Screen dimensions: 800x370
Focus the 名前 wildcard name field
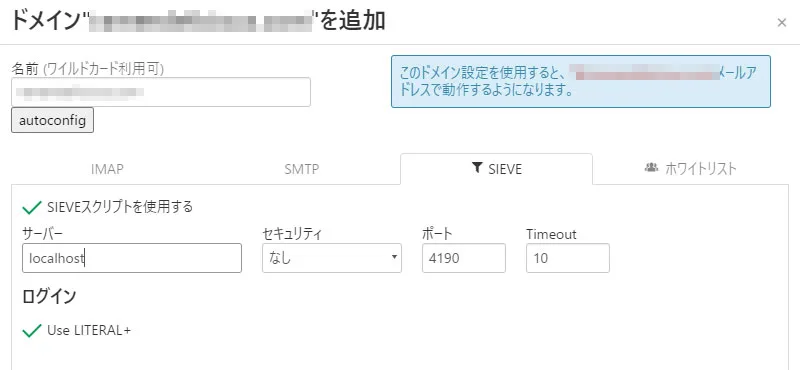coord(161,92)
